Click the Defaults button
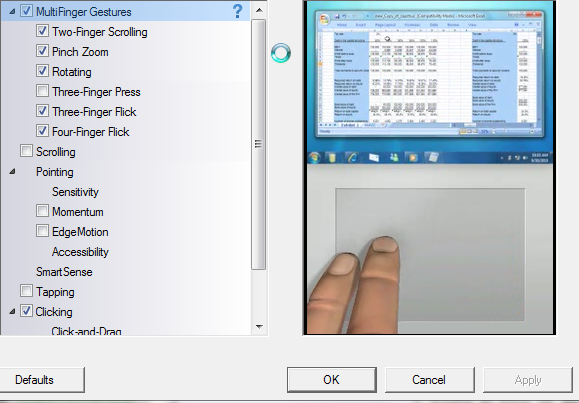 click(42, 380)
